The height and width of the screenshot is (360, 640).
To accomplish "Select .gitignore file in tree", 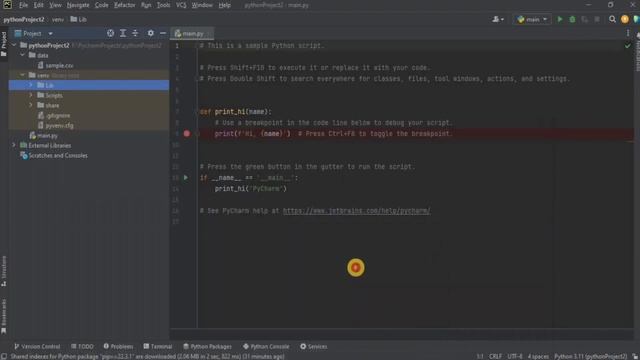I will coord(58,116).
